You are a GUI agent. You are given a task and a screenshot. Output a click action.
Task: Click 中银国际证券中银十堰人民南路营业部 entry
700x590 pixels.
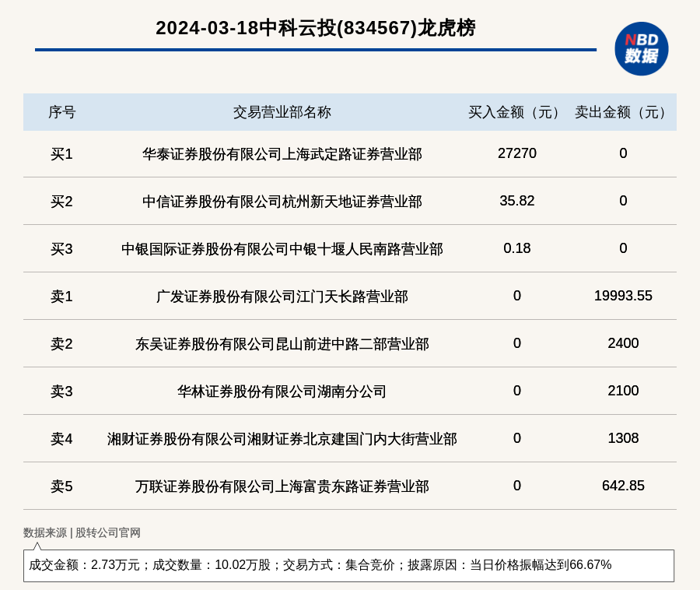(x=282, y=249)
